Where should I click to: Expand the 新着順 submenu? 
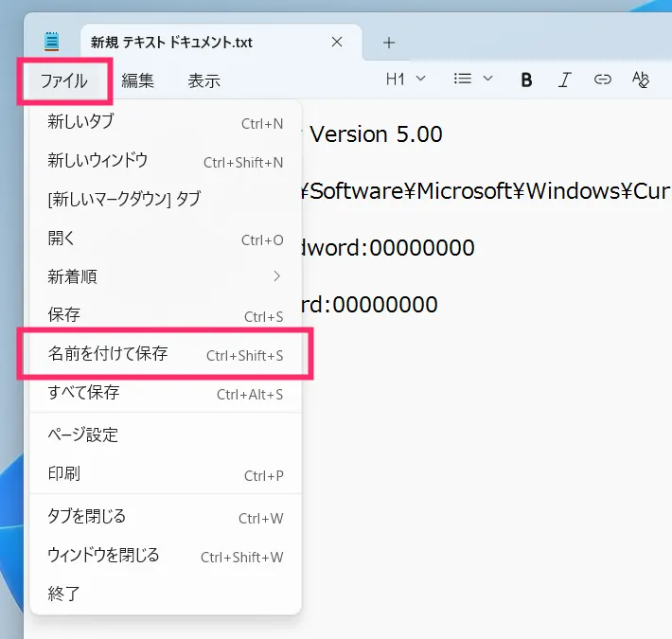166,276
